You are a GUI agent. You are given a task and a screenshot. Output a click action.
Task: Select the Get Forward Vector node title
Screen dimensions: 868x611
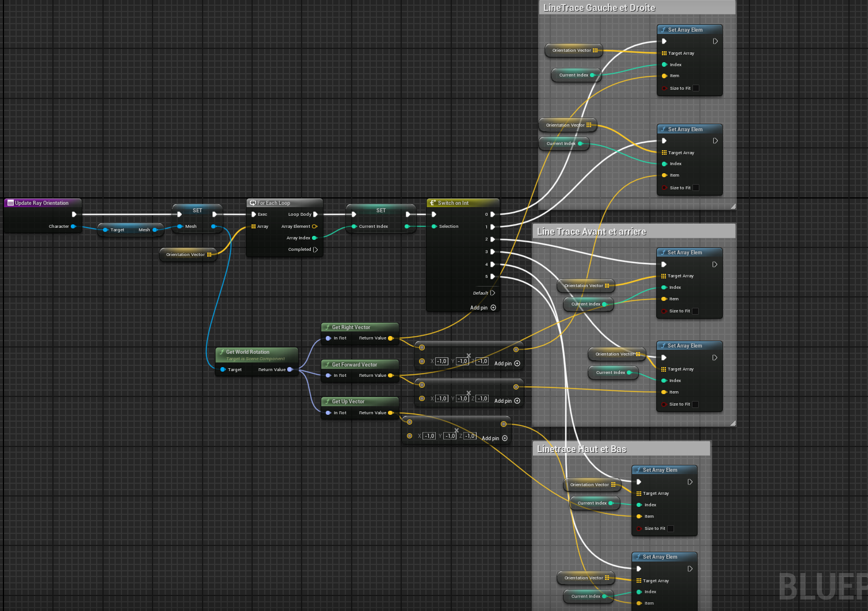[x=355, y=365]
